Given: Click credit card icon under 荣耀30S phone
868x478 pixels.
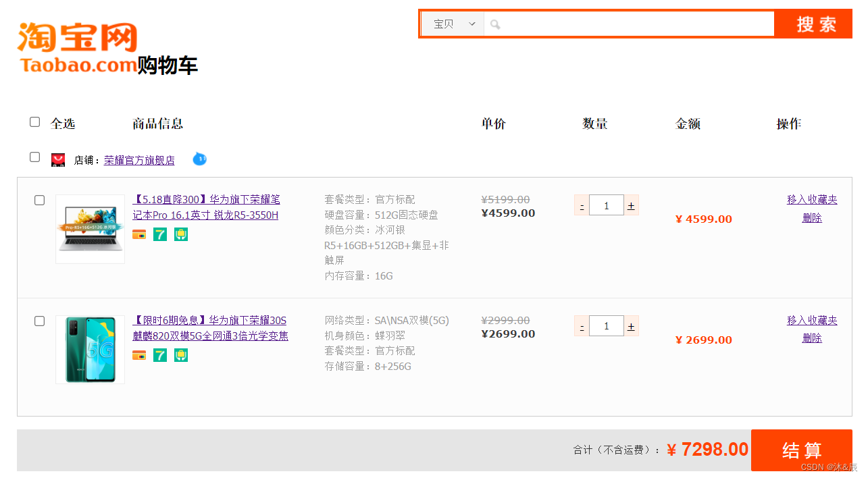Looking at the screenshot, I should click(139, 355).
